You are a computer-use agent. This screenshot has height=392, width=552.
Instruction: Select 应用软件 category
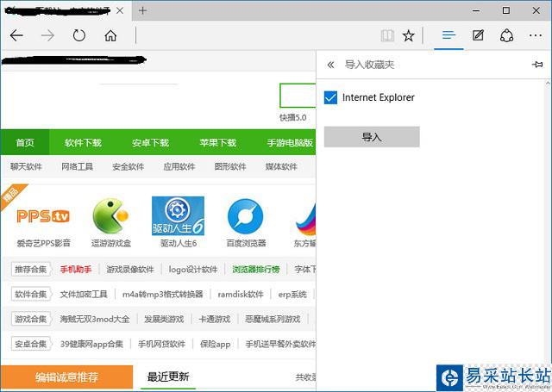(179, 166)
